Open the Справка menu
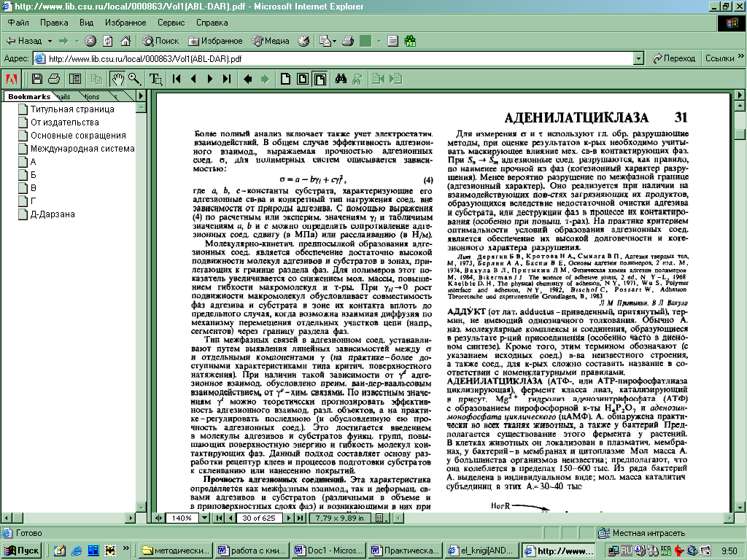 212,23
